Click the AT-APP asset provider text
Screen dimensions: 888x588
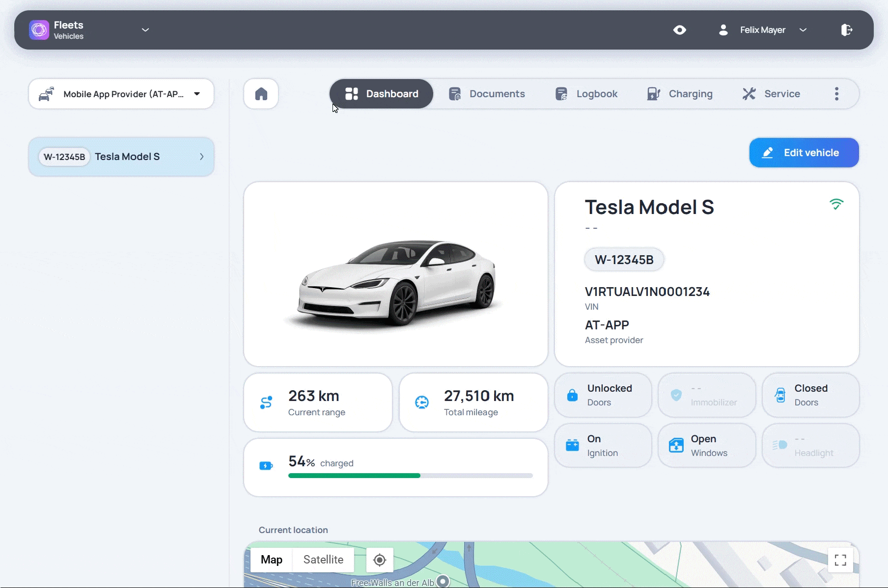click(x=607, y=325)
